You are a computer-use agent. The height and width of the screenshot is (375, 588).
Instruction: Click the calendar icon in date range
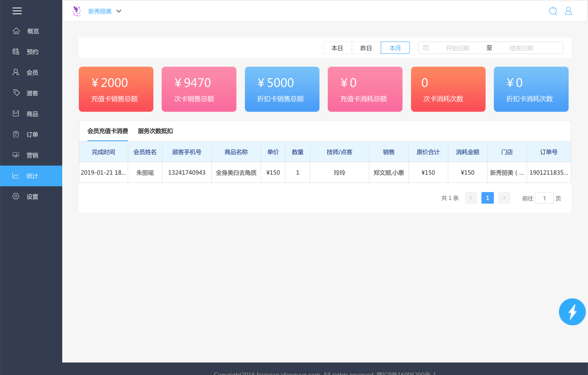coord(426,48)
